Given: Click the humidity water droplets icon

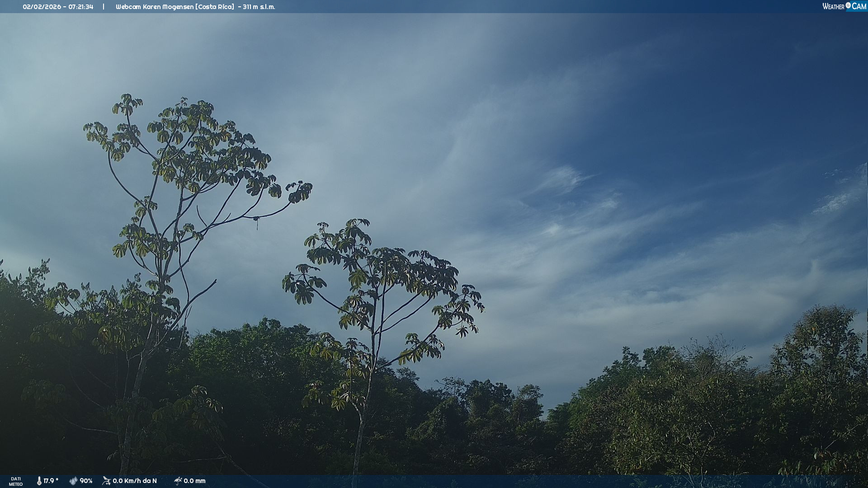Looking at the screenshot, I should pyautogui.click(x=73, y=481).
